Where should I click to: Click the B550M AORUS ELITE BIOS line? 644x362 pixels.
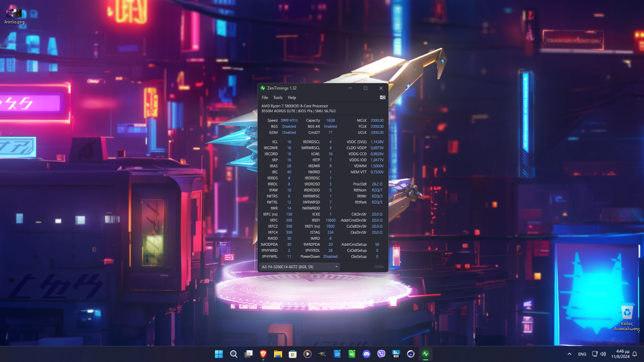click(x=299, y=111)
